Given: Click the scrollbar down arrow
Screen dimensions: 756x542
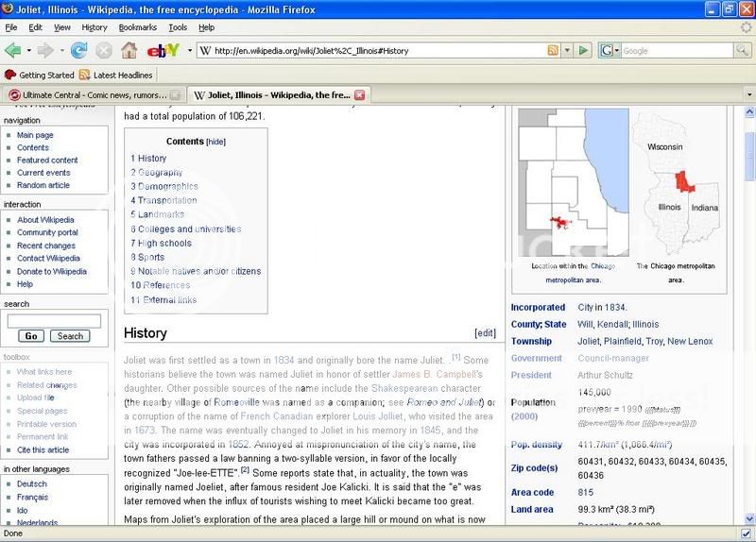Looking at the screenshot, I should tap(749, 519).
